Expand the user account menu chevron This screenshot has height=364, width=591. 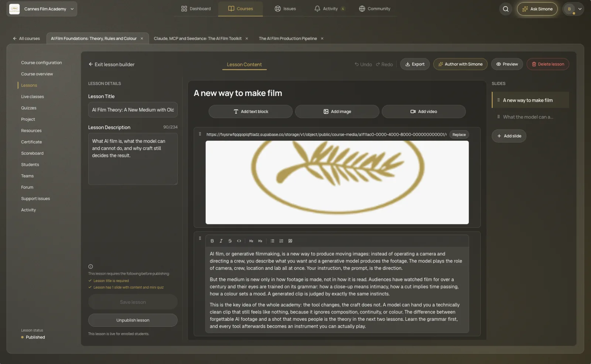pyautogui.click(x=580, y=9)
